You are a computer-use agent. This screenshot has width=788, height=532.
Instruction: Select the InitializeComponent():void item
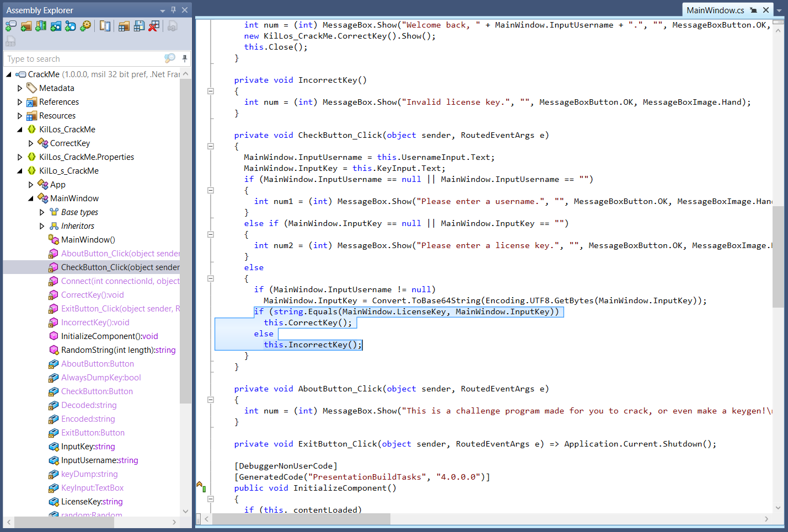point(109,336)
